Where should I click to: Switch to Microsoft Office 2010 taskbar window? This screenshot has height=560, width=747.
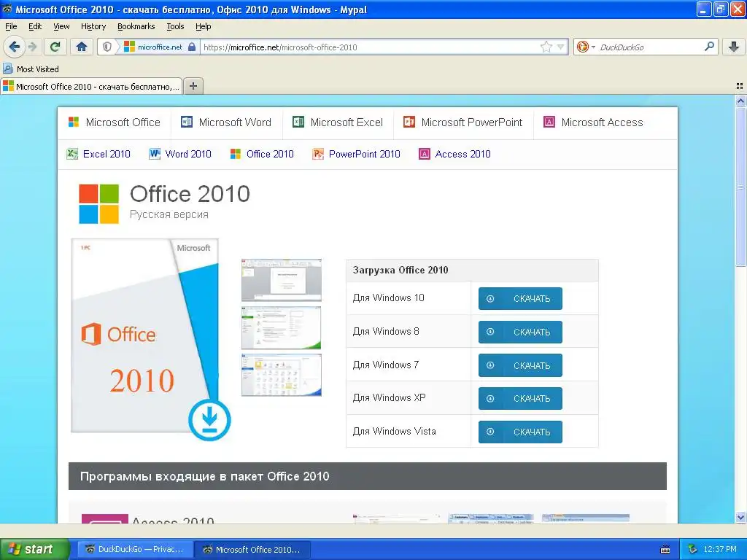(253, 549)
